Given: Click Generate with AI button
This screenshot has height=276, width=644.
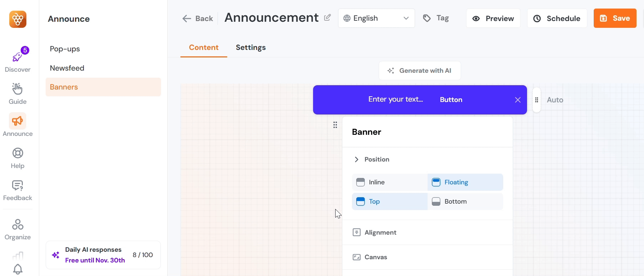Looking at the screenshot, I should (420, 71).
